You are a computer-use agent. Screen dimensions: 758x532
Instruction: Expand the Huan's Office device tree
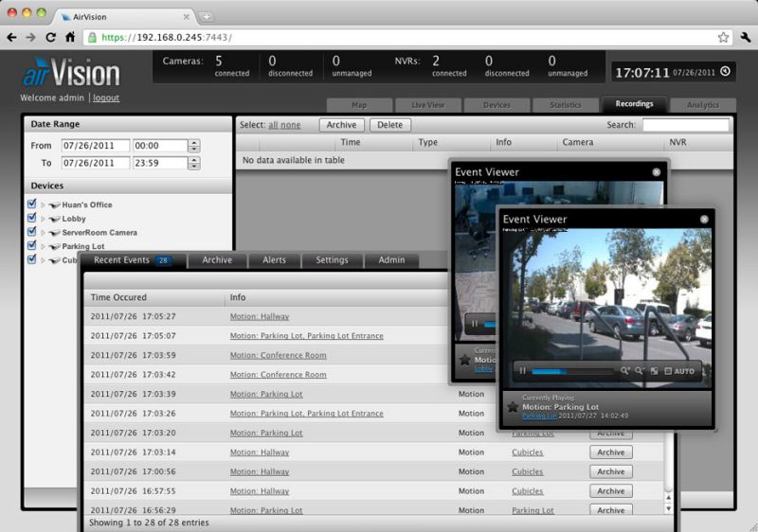[43, 205]
